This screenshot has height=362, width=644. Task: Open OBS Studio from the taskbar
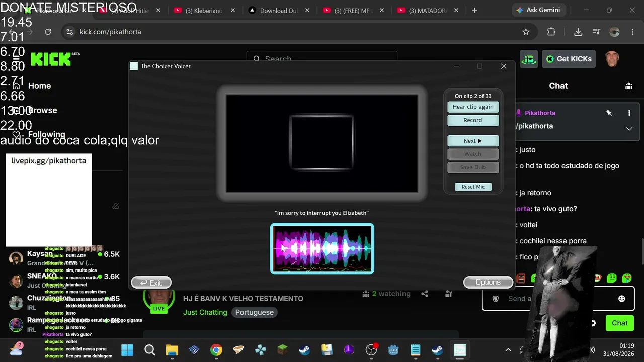pos(371,350)
